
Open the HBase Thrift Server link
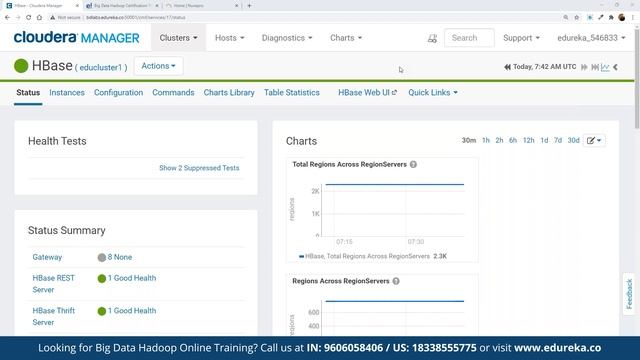53,316
